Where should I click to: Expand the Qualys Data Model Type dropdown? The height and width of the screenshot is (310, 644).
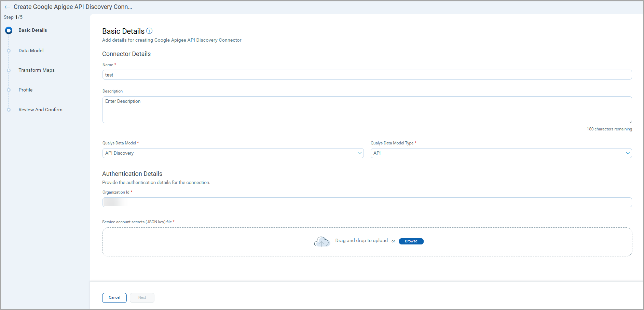click(x=501, y=153)
